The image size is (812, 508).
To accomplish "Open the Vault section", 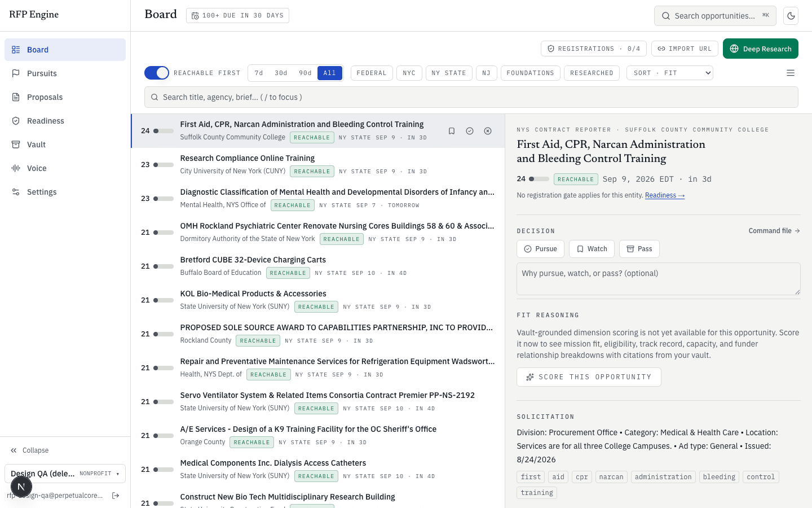I will [65, 144].
